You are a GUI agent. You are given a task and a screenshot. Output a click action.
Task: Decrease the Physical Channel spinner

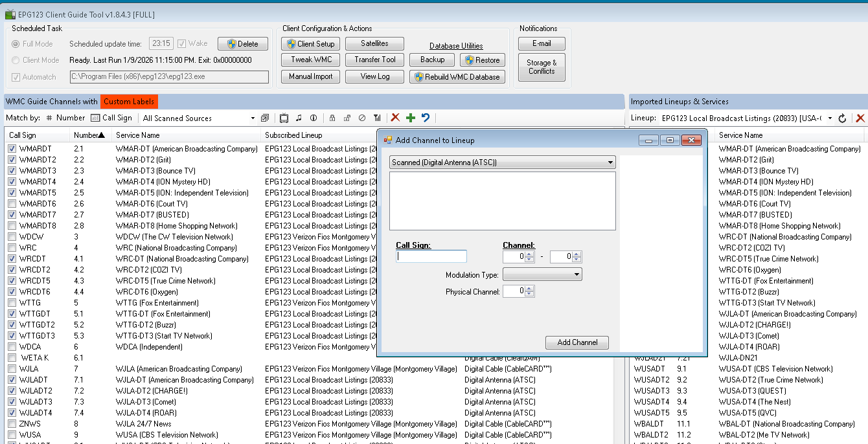(x=529, y=294)
